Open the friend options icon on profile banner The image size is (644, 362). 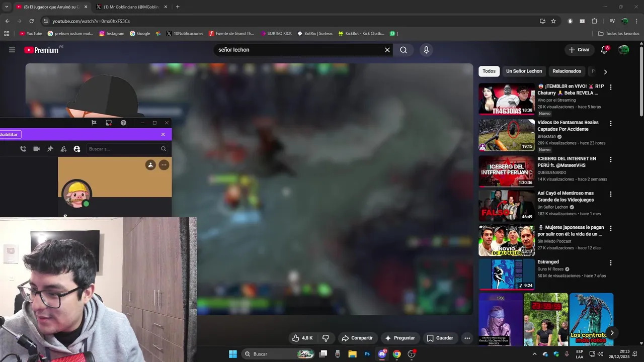coord(150,165)
